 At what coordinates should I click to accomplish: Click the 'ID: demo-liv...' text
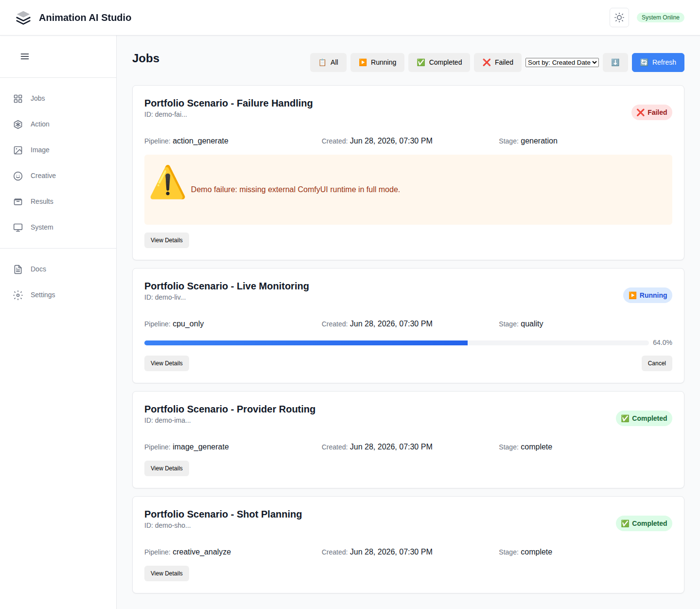[165, 297]
